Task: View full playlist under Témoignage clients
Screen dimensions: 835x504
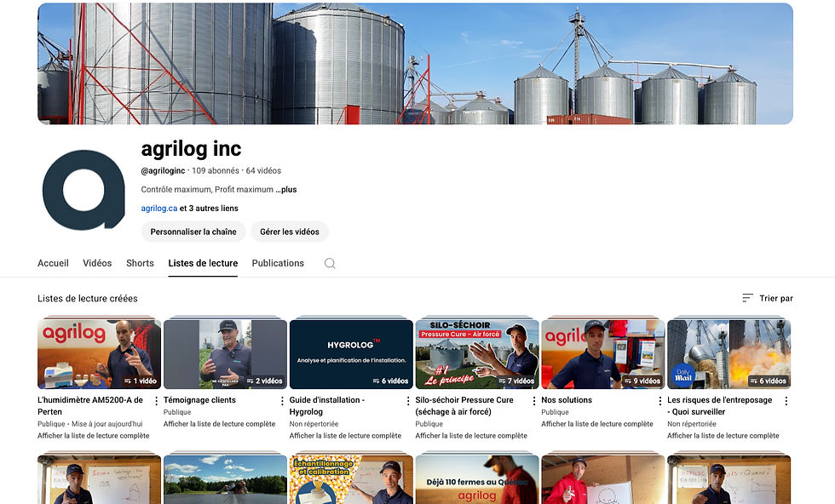Action: (x=220, y=424)
